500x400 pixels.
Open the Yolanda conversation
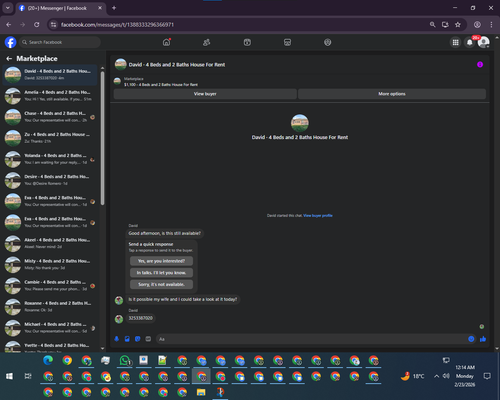pyautogui.click(x=50, y=159)
